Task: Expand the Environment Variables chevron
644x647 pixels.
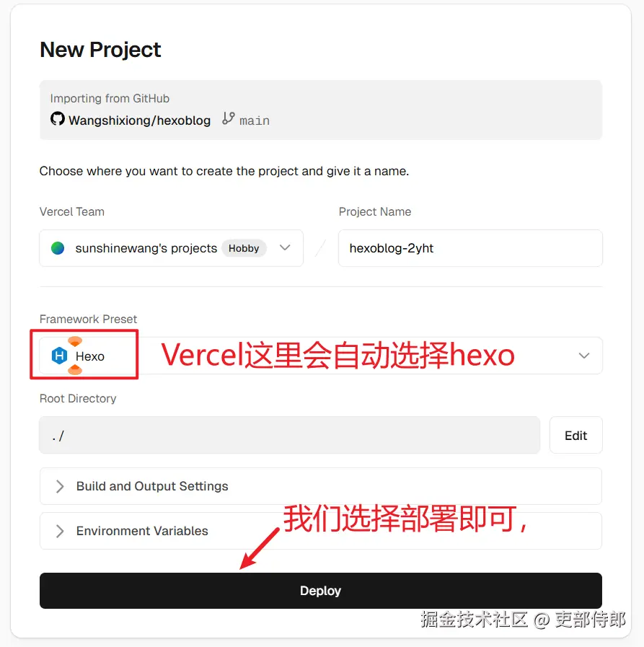Action: point(60,531)
